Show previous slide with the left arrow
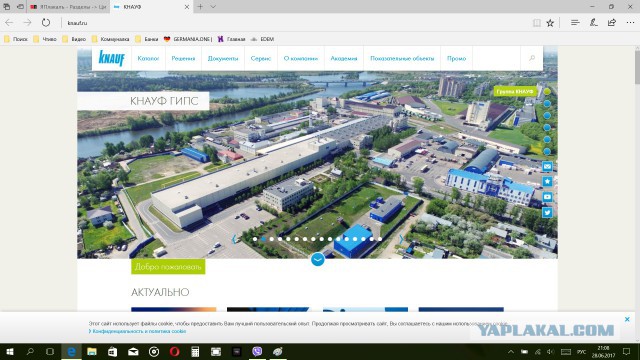Screen dimensions: 640x360 [234, 239]
